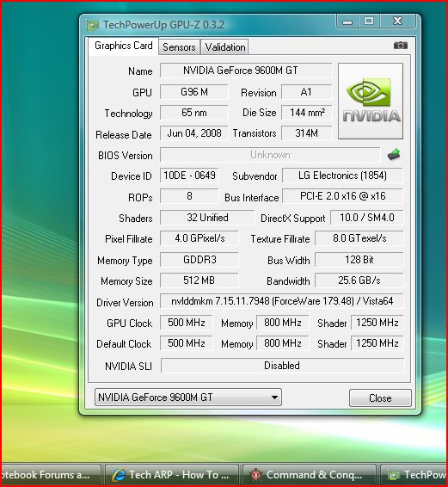Click the Subvendor field LG Electronics (1854)
Image resolution: width=448 pixels, height=487 pixels.
click(342, 176)
